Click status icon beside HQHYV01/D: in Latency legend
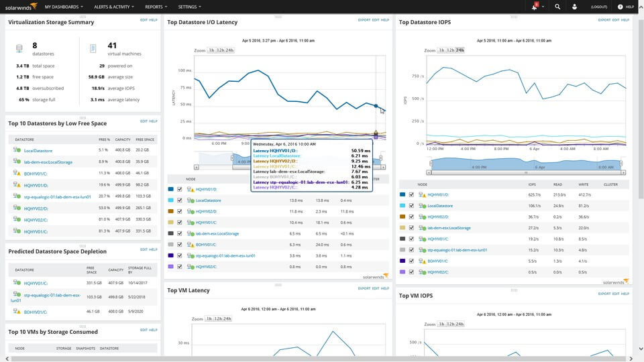 tap(191, 189)
